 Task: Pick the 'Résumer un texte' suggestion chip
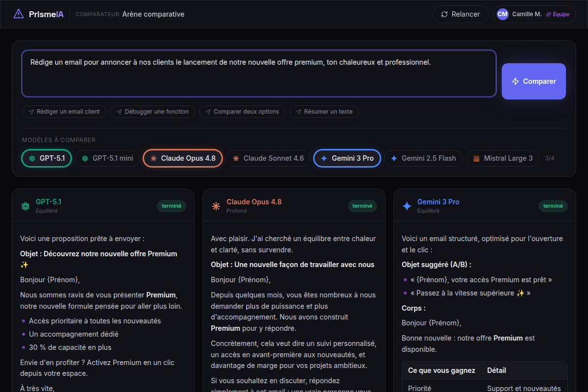click(324, 112)
